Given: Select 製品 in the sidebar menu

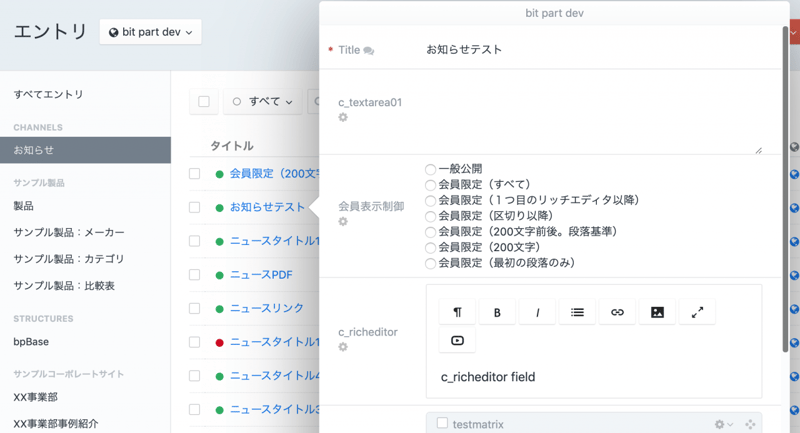Looking at the screenshot, I should 23,206.
